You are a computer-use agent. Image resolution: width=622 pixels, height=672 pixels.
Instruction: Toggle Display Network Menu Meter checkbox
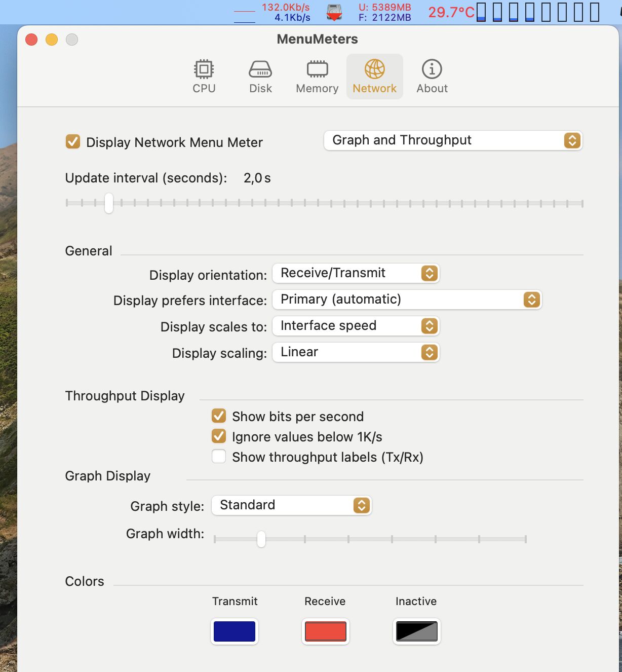coord(73,141)
